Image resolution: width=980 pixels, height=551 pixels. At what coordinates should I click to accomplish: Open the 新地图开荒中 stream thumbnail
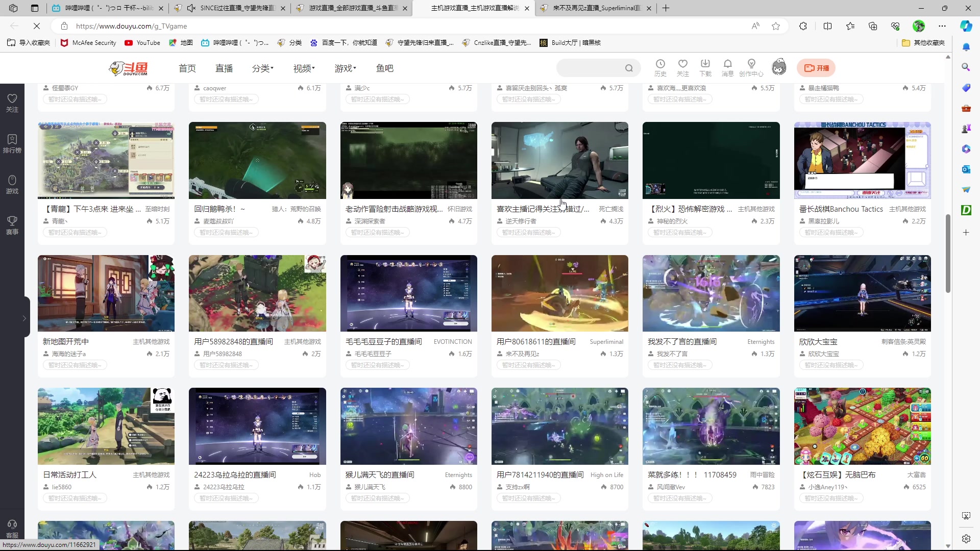(106, 293)
